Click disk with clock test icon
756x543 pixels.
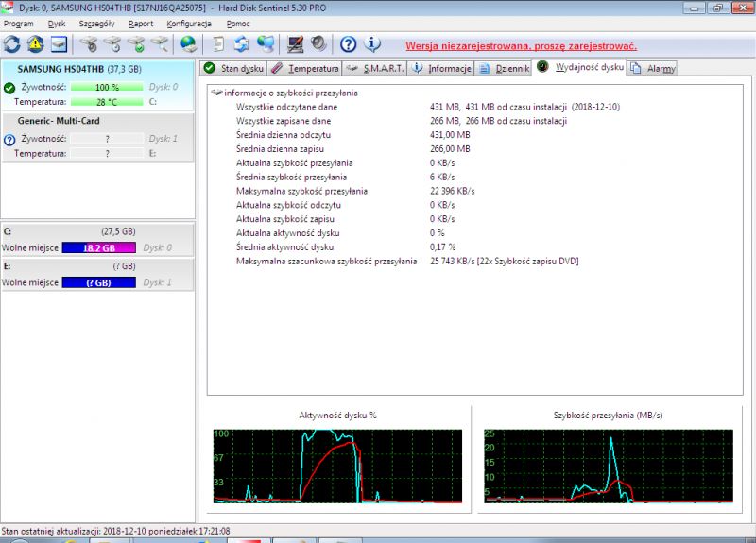112,44
